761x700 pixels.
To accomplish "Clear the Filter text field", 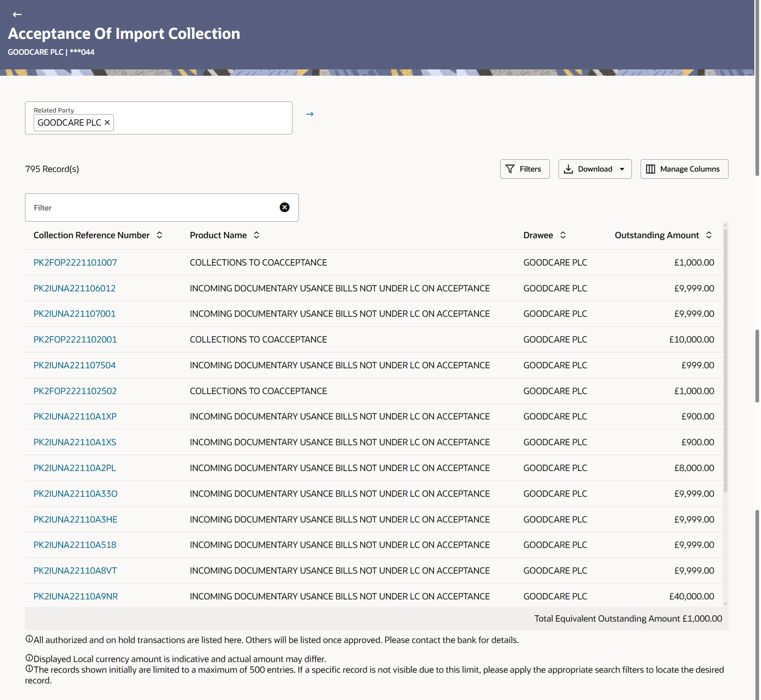I will (x=285, y=207).
